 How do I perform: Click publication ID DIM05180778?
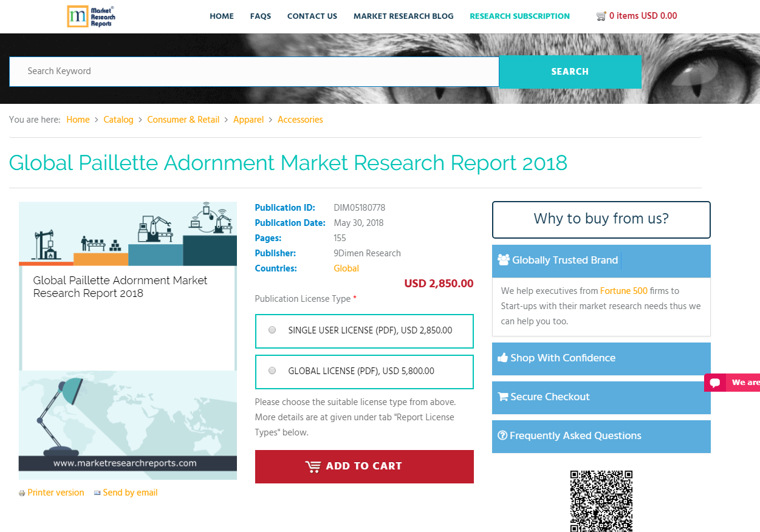click(360, 208)
